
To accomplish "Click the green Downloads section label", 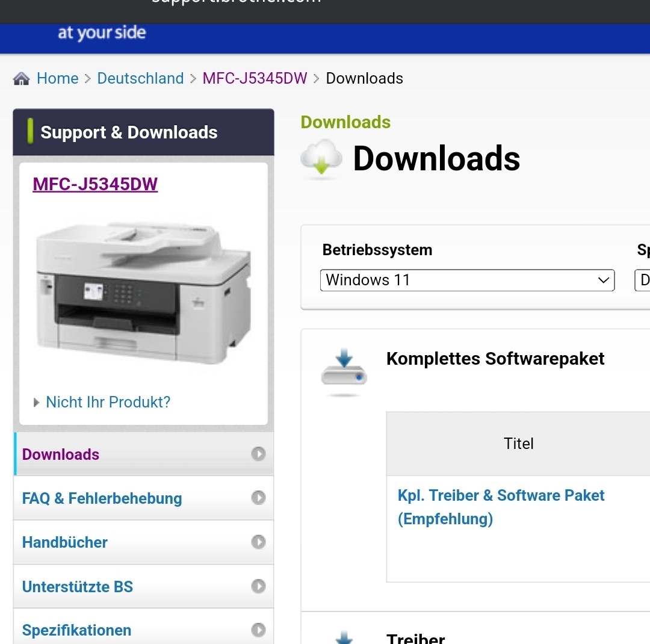I will (x=345, y=122).
